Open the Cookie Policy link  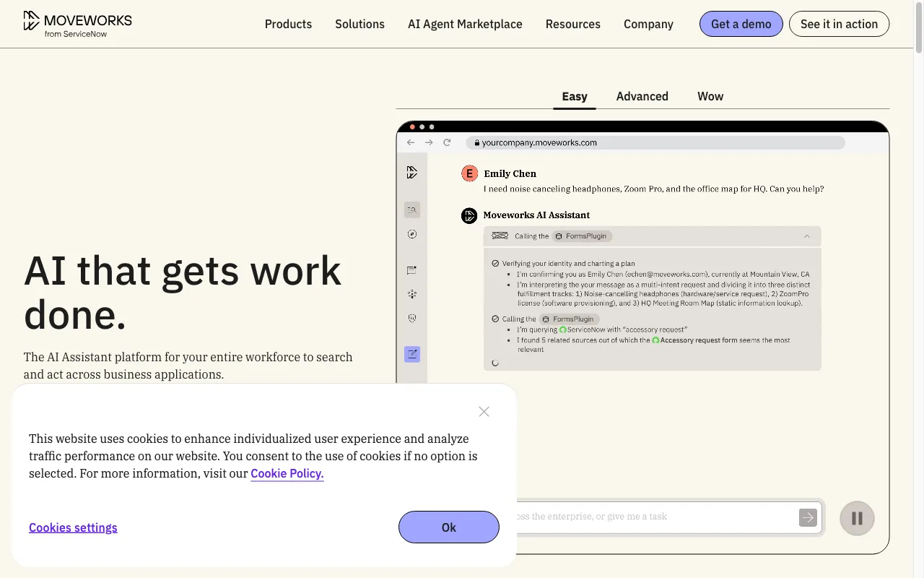287,474
